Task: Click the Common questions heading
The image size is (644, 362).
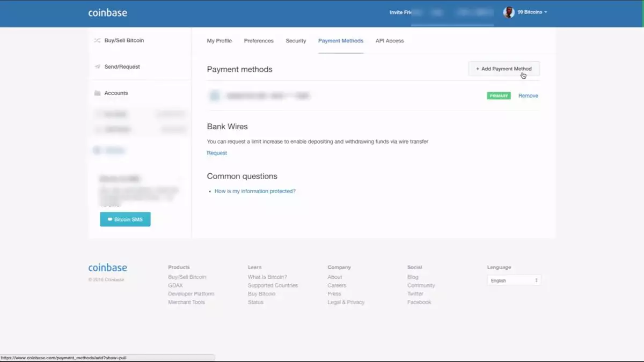Action: coord(242,176)
